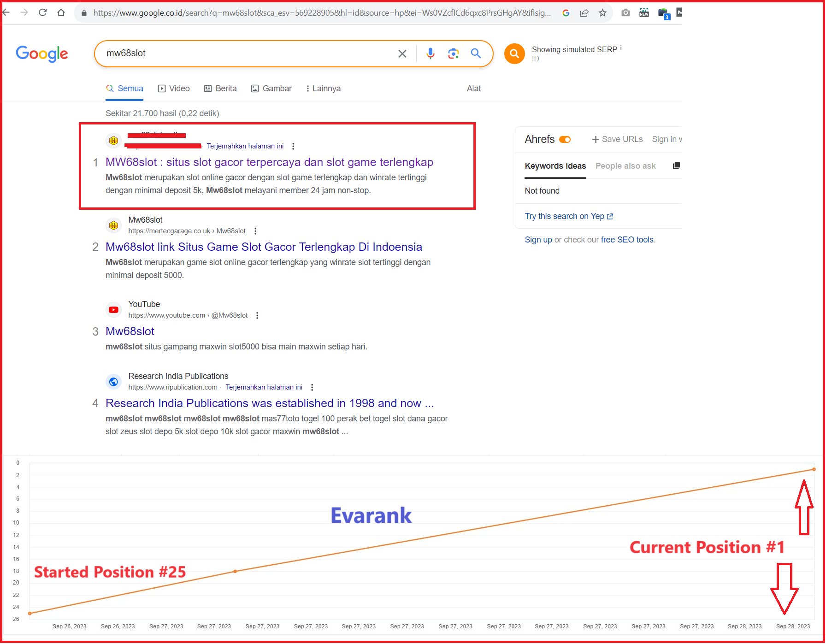Show info next to Showing simulated SERP
The width and height of the screenshot is (826, 644).
pos(621,47)
